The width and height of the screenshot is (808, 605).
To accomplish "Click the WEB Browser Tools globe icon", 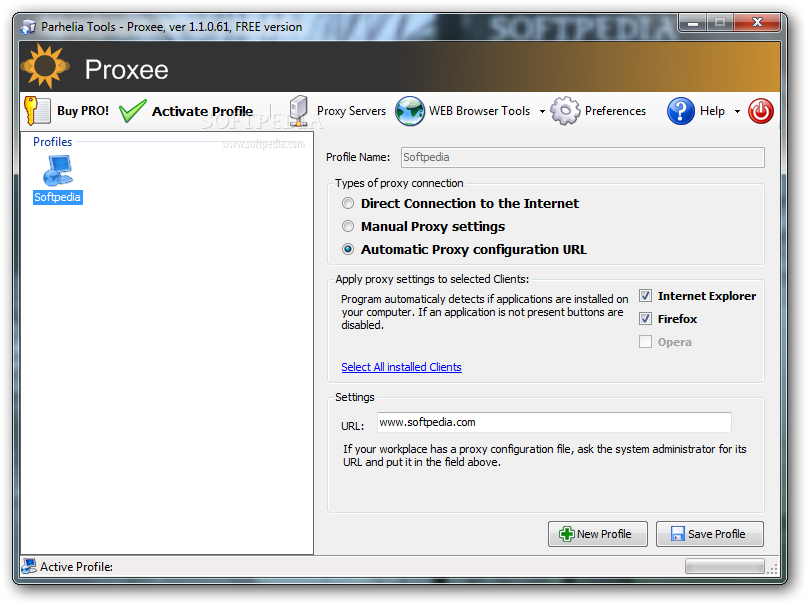I will [x=410, y=111].
